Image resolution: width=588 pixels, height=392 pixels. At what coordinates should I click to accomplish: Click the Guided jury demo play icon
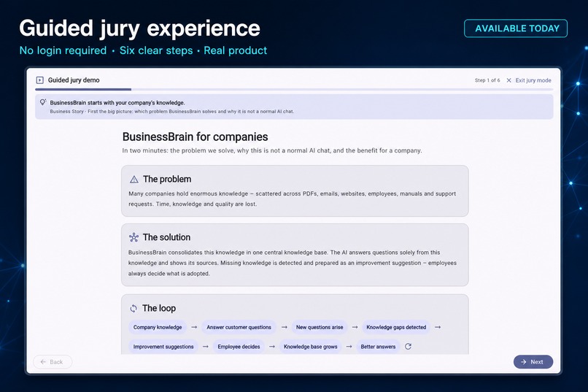[x=39, y=80]
